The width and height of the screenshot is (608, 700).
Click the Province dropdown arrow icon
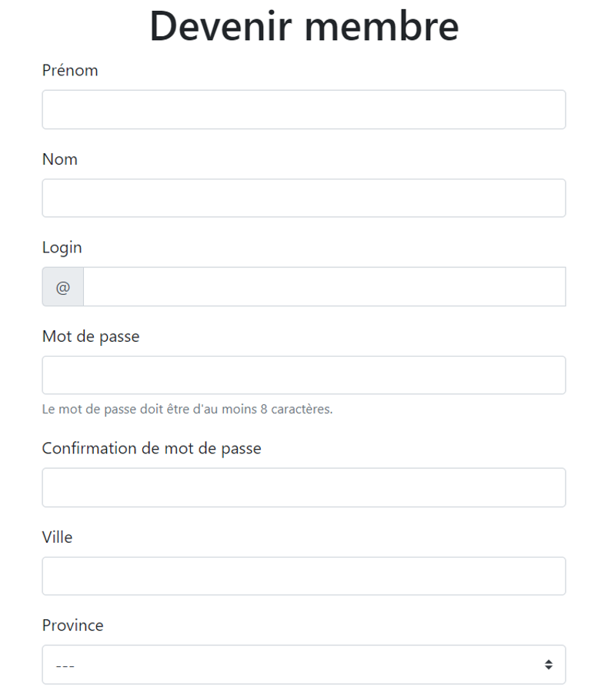548,665
